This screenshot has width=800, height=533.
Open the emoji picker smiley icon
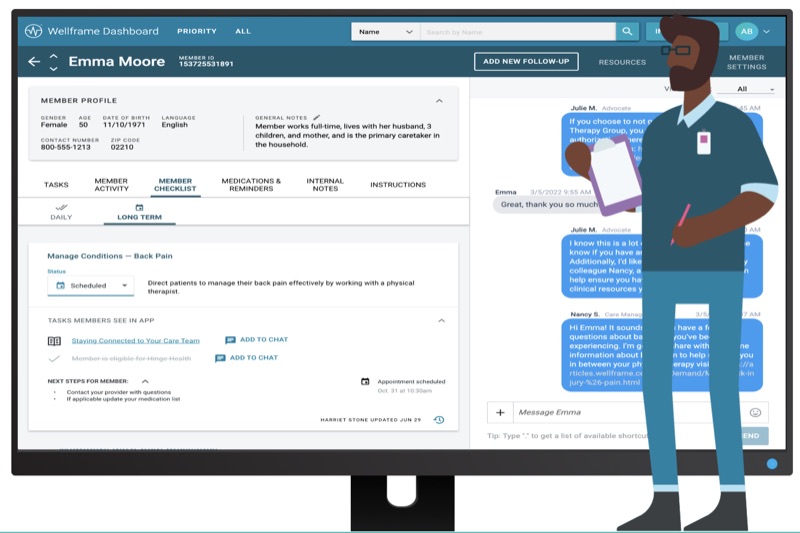755,412
